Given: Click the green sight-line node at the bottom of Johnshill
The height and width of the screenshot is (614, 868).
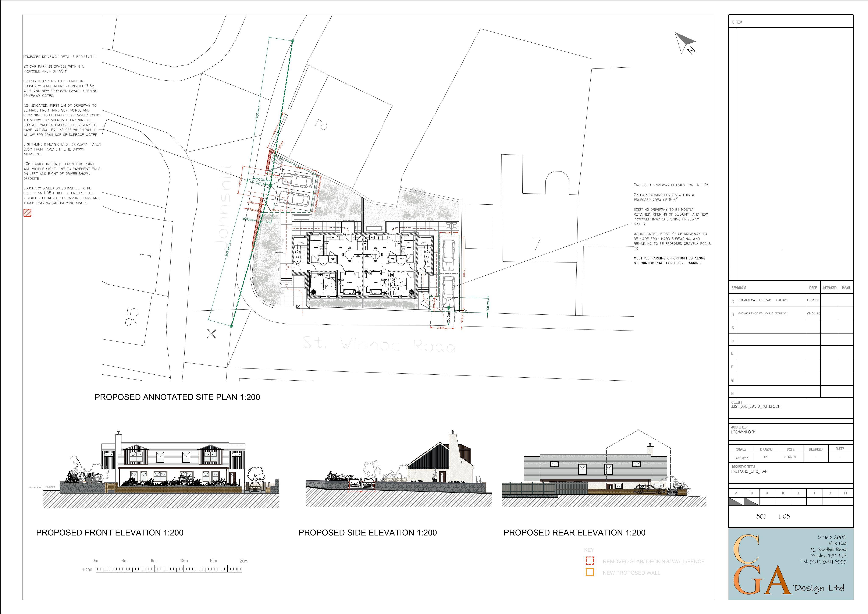Looking at the screenshot, I should tap(231, 326).
